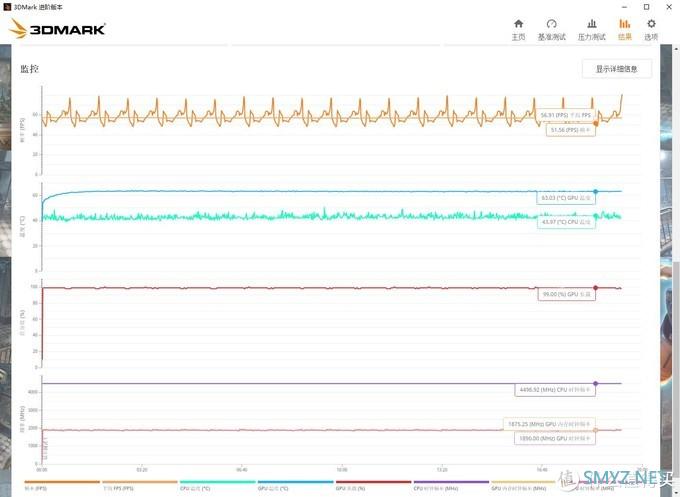The image size is (680, 497).
Task: Toggle the CPU 温度 (°C) legend series
Action: [x=218, y=485]
